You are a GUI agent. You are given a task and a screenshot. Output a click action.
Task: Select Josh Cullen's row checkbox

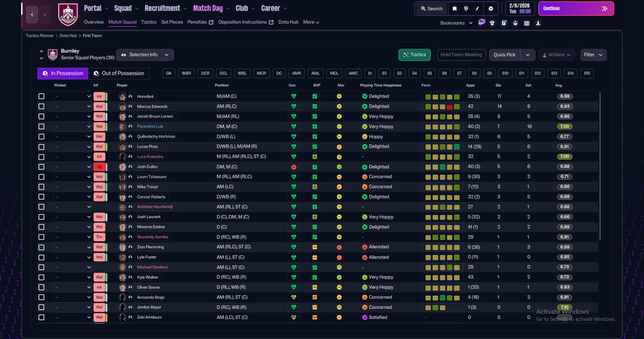coord(41,167)
